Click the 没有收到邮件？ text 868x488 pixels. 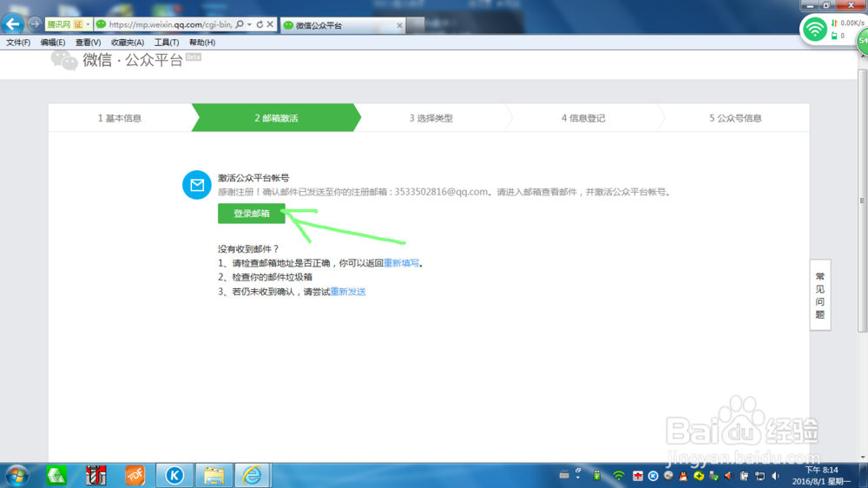248,249
